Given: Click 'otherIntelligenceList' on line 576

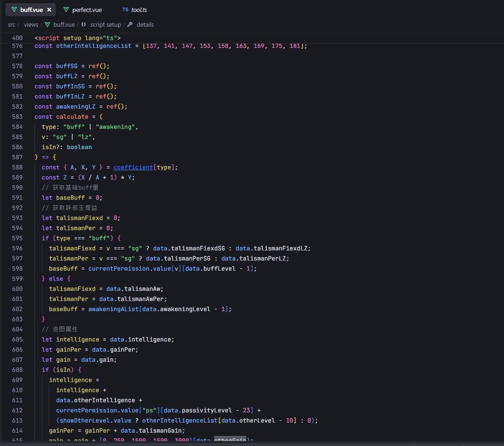Looking at the screenshot, I should click(93, 46).
